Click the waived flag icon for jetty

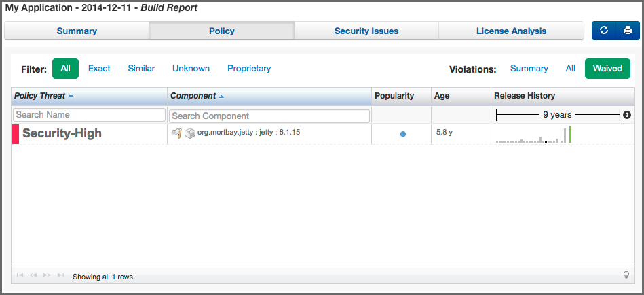click(176, 133)
